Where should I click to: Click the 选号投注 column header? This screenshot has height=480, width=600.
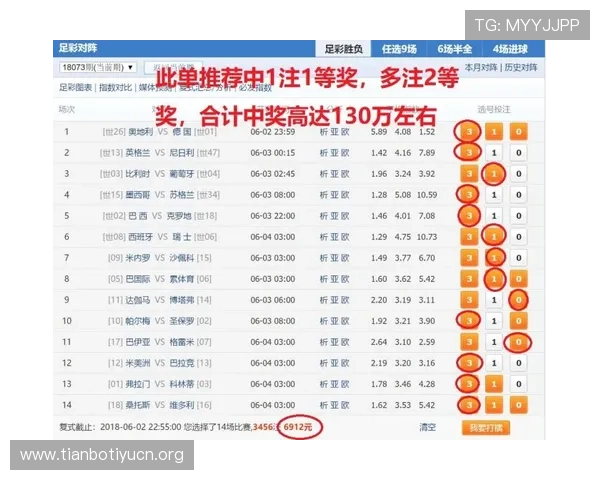pyautogui.click(x=494, y=109)
